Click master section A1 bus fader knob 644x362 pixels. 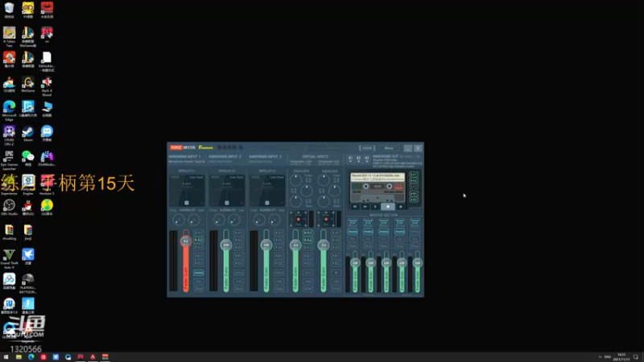(x=355, y=263)
